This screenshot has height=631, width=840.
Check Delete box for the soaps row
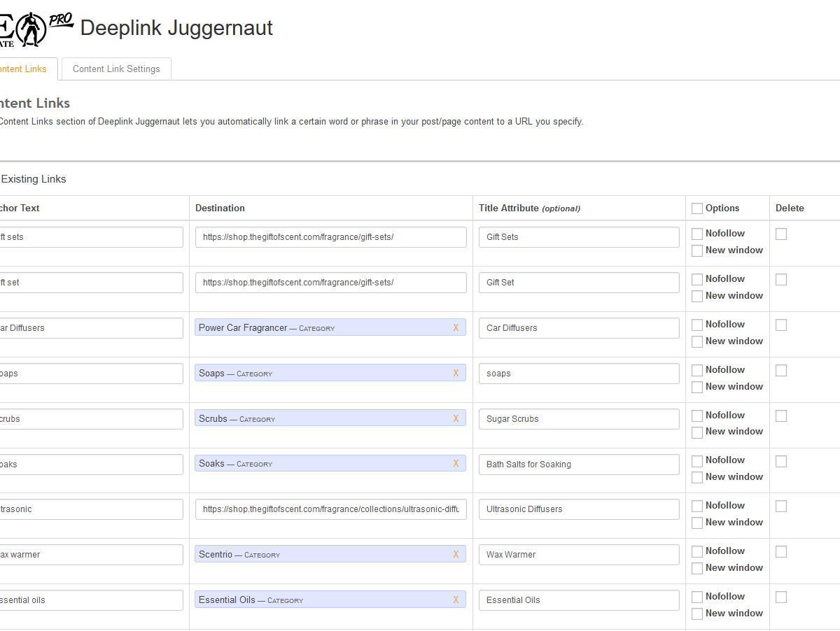[781, 370]
